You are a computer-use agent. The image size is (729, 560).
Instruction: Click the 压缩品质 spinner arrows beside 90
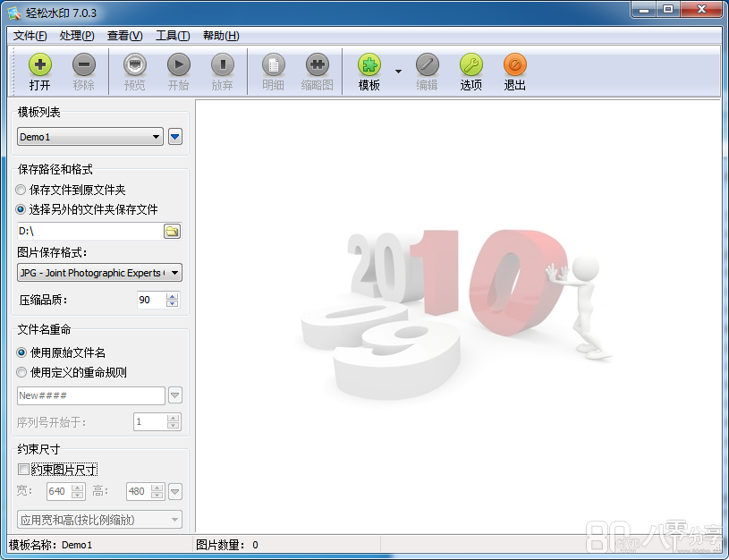(172, 300)
